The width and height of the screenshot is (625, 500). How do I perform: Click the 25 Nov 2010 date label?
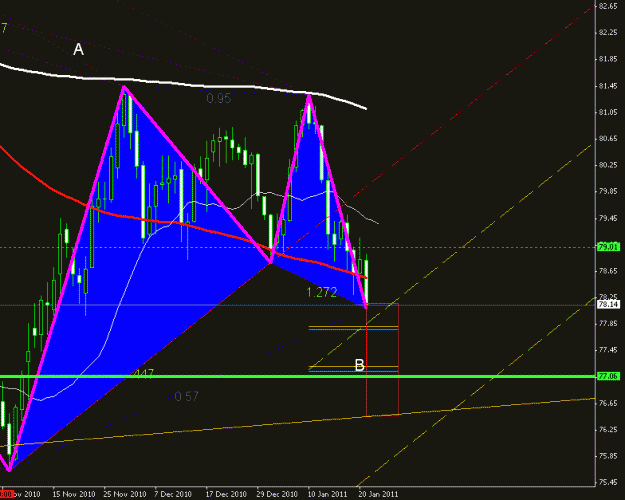[x=125, y=494]
